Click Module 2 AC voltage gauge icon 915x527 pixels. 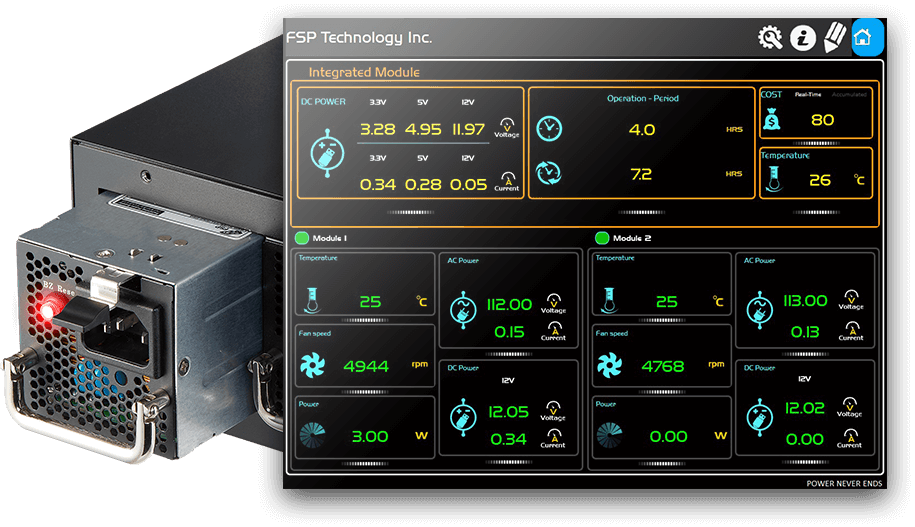pos(851,296)
